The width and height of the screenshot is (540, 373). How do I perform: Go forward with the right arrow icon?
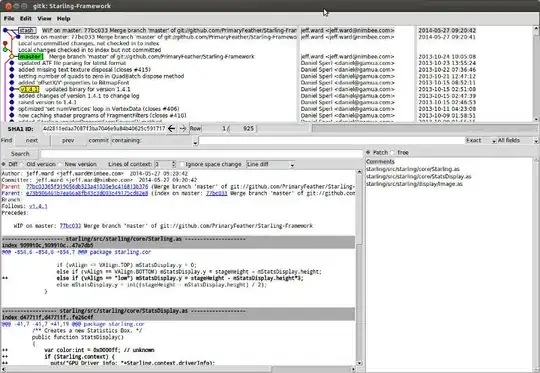(183, 128)
